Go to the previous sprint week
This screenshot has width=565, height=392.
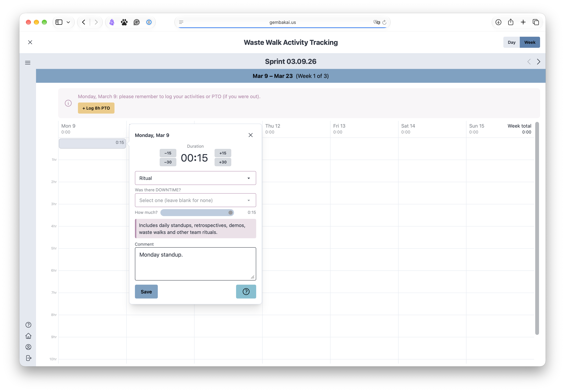point(529,62)
